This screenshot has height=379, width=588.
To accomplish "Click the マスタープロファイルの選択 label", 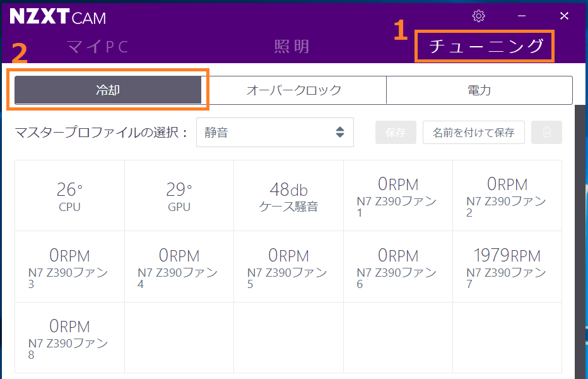I will [x=101, y=133].
